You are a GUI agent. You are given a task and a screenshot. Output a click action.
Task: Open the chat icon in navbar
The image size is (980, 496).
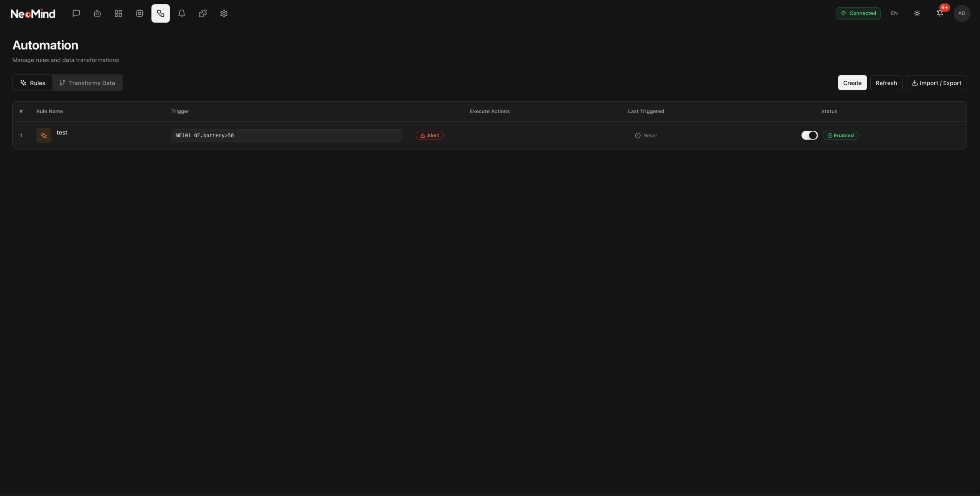[76, 13]
